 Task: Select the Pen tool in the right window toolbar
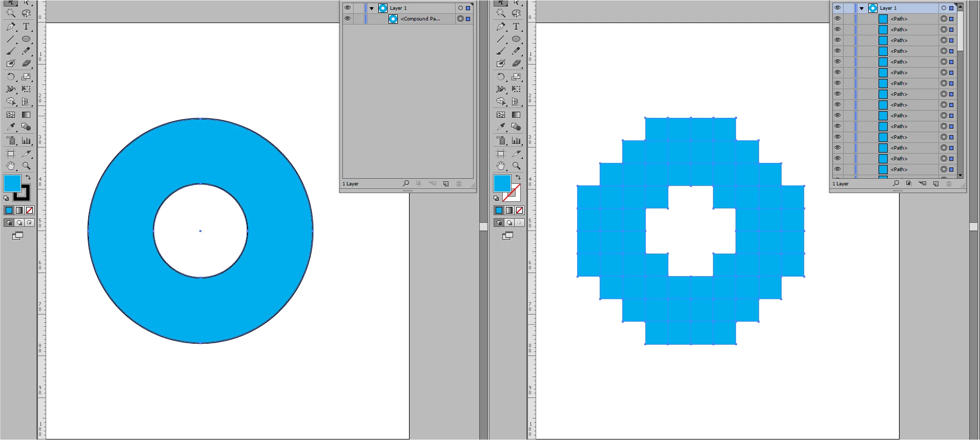[x=501, y=27]
